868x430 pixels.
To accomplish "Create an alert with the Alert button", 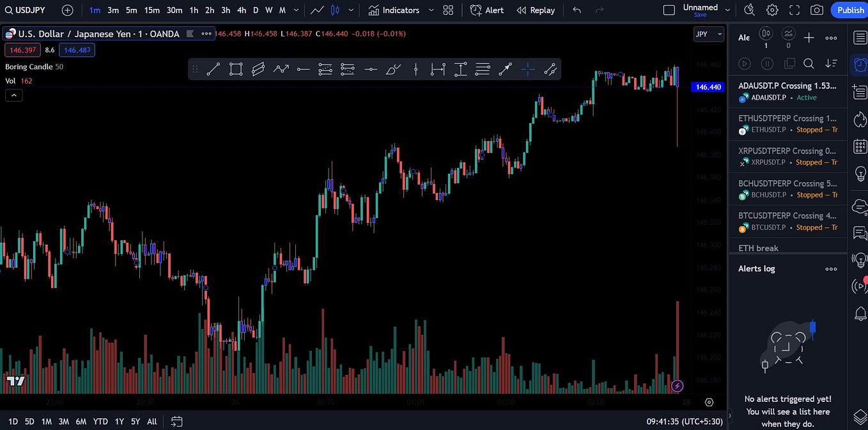I will point(486,10).
